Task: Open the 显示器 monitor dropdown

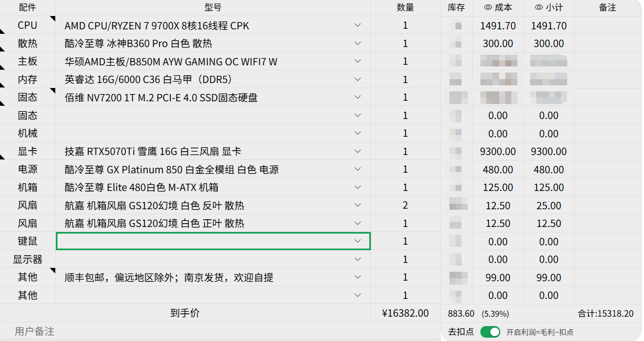Action: (x=358, y=260)
